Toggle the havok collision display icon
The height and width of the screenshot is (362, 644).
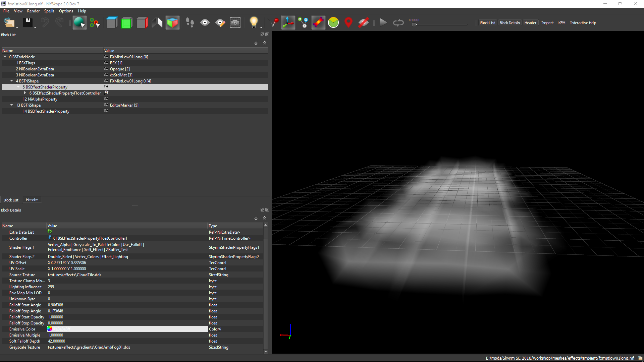(318, 23)
